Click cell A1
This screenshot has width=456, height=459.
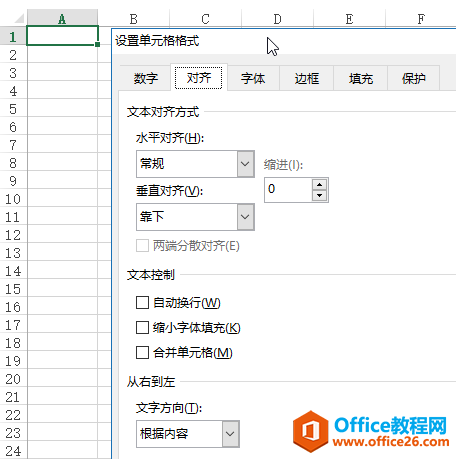(x=62, y=35)
